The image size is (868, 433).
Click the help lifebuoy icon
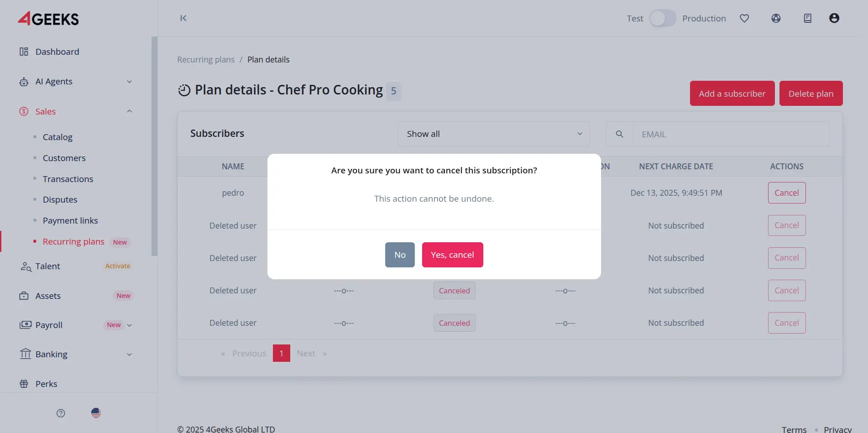[776, 18]
